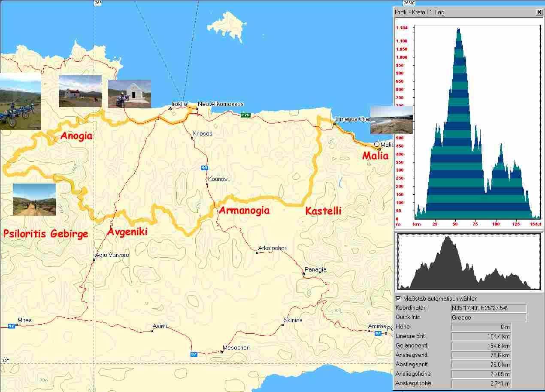The height and width of the screenshot is (392, 545).
Task: Click the red Kastelli map label
Action: (x=323, y=211)
